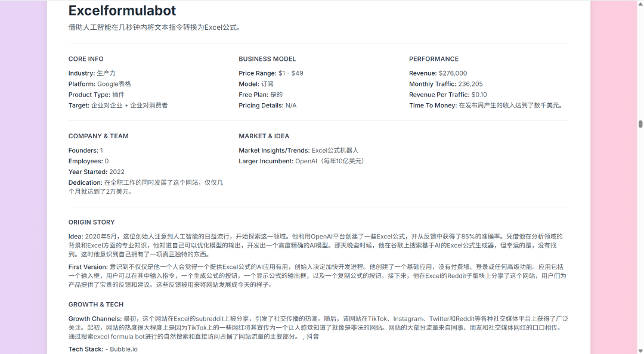This screenshot has width=644, height=354.
Task: Click the First Version paragraph
Action: click(317, 275)
